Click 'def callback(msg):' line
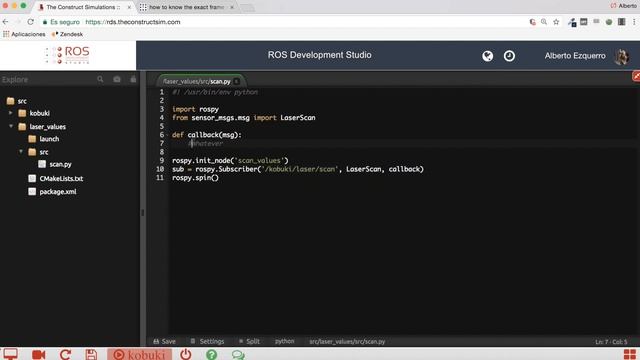Screen dimensions: 640x360 click(x=207, y=135)
